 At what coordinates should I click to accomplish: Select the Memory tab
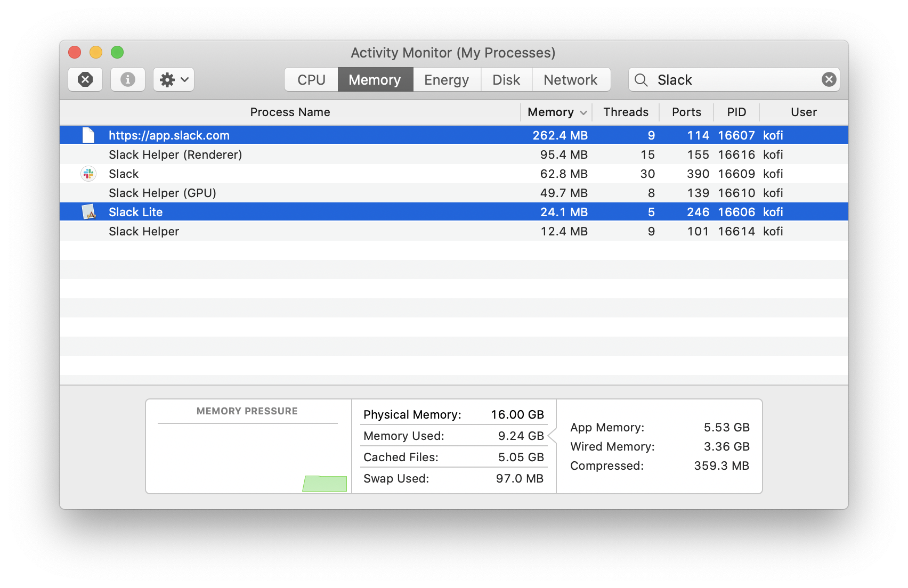tap(375, 80)
